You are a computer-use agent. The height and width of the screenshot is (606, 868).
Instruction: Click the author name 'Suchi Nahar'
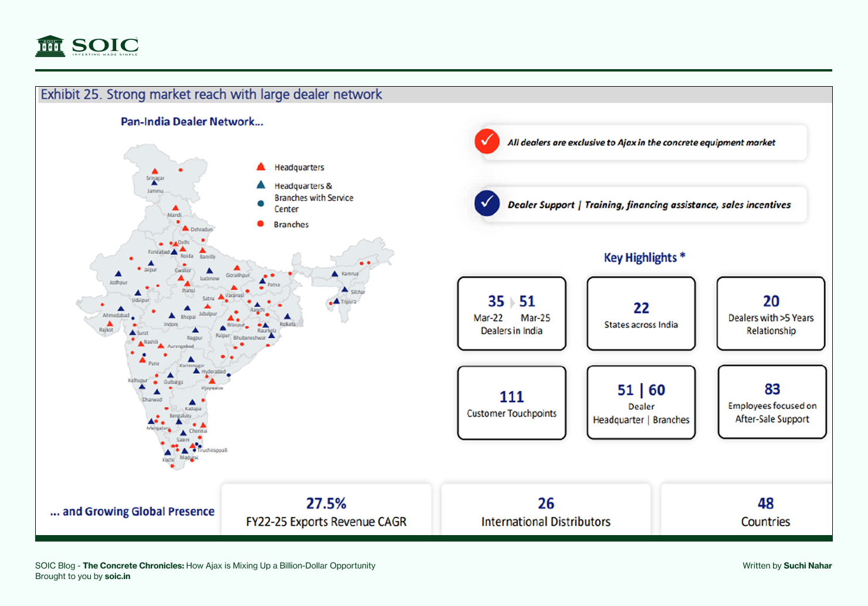(x=808, y=566)
